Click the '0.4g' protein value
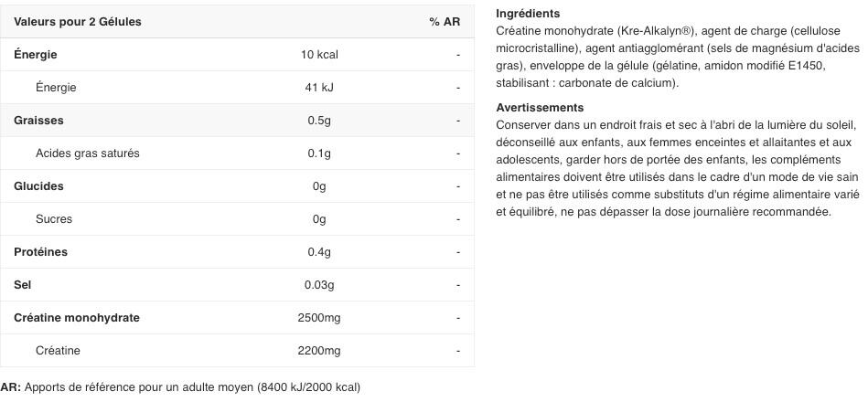Image resolution: width=868 pixels, height=402 pixels. point(319,252)
